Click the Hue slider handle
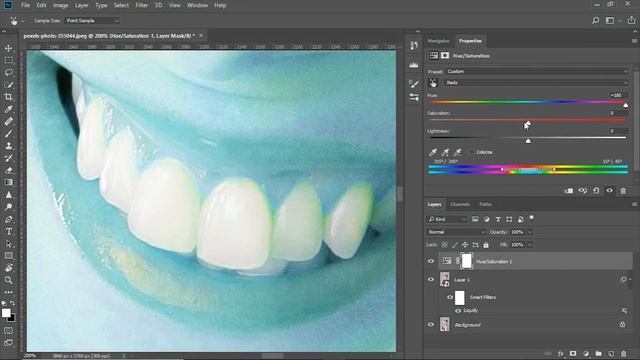This screenshot has width=640, height=360. [x=626, y=105]
